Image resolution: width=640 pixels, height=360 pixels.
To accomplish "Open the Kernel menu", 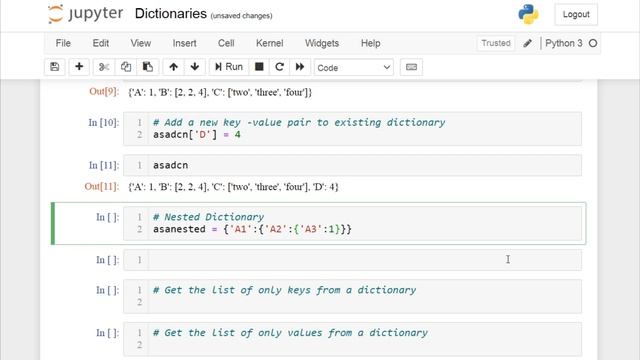I will [269, 43].
